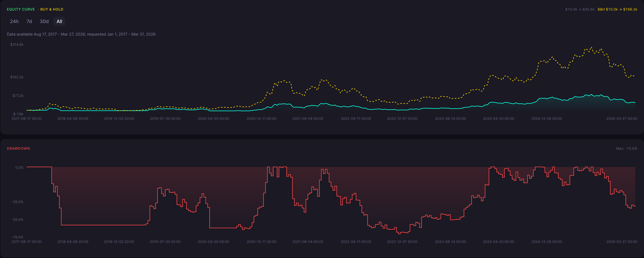The width and height of the screenshot is (644, 258).
Task: Click the 0.0% drawdown axis label
Action: click(19, 168)
